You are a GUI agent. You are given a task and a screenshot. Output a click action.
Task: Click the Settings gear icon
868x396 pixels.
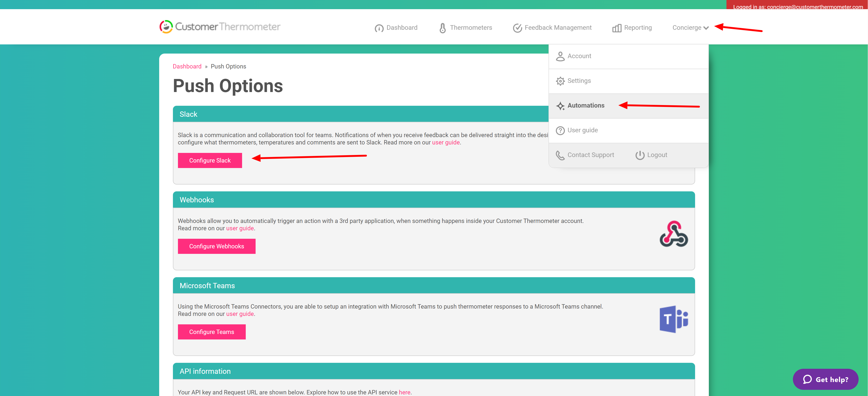(x=560, y=81)
